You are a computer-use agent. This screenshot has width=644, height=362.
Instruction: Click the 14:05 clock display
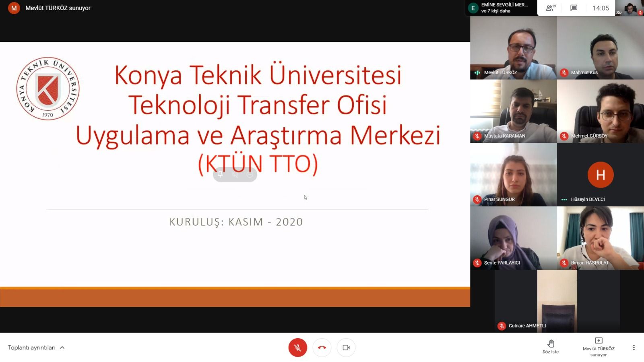(x=601, y=8)
